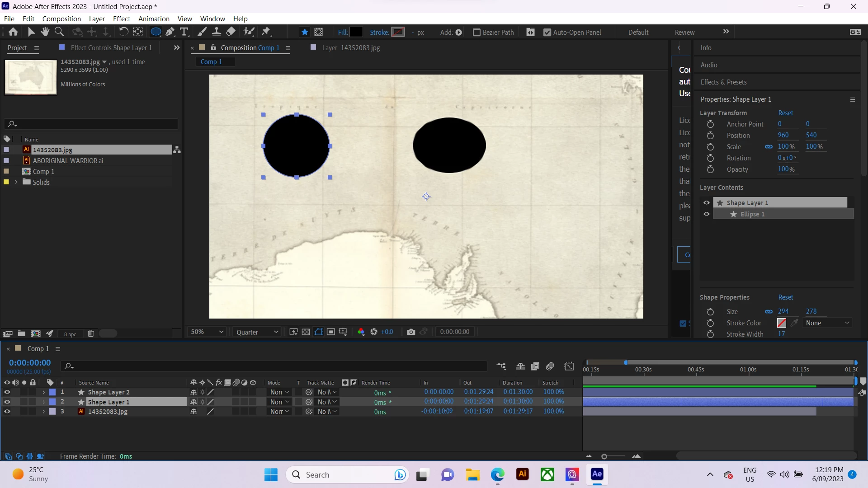Image resolution: width=868 pixels, height=488 pixels.
Task: Select the Zoom tool
Action: click(x=59, y=32)
